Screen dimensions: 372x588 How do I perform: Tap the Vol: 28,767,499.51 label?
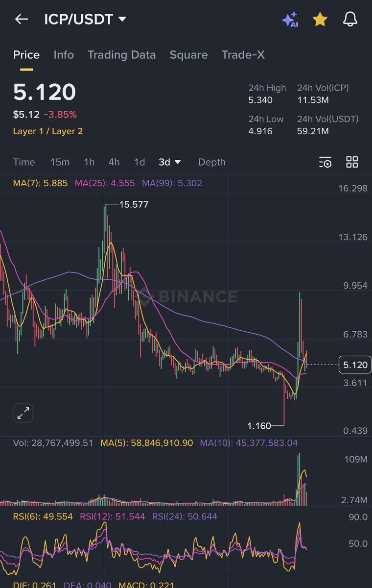click(52, 443)
